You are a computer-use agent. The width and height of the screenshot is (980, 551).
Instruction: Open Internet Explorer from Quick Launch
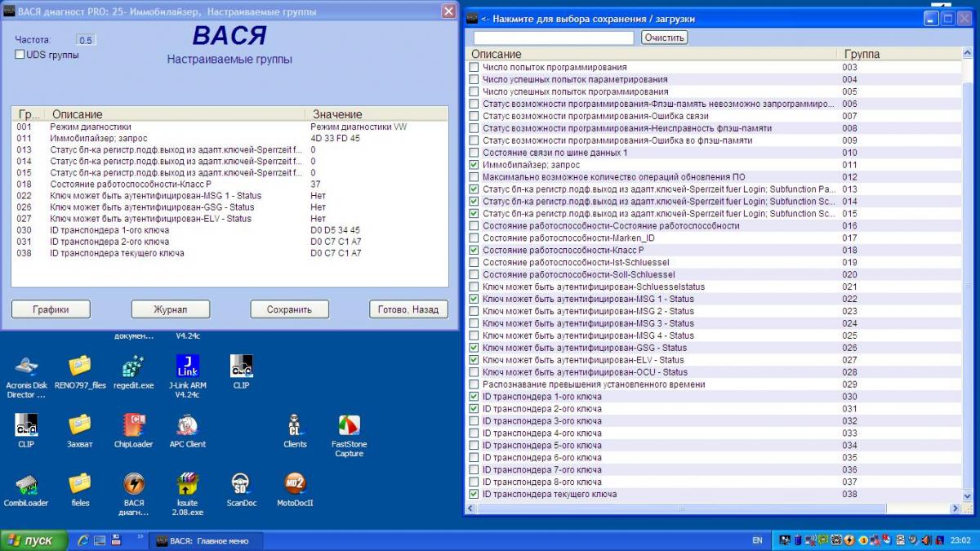(82, 540)
